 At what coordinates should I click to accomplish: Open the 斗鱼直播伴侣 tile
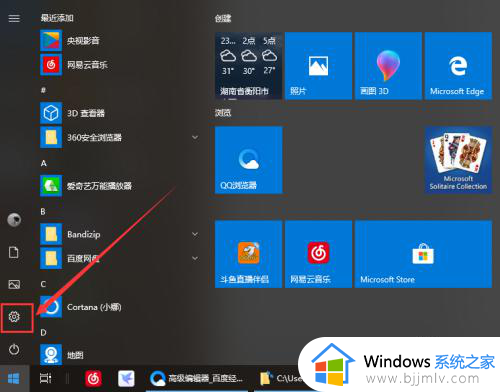pyautogui.click(x=248, y=254)
